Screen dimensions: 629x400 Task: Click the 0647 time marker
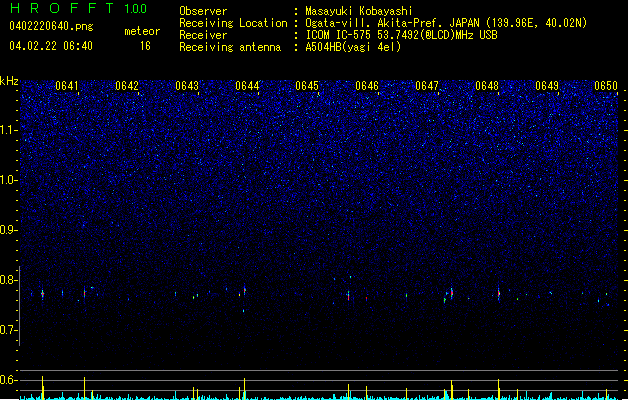(x=427, y=86)
